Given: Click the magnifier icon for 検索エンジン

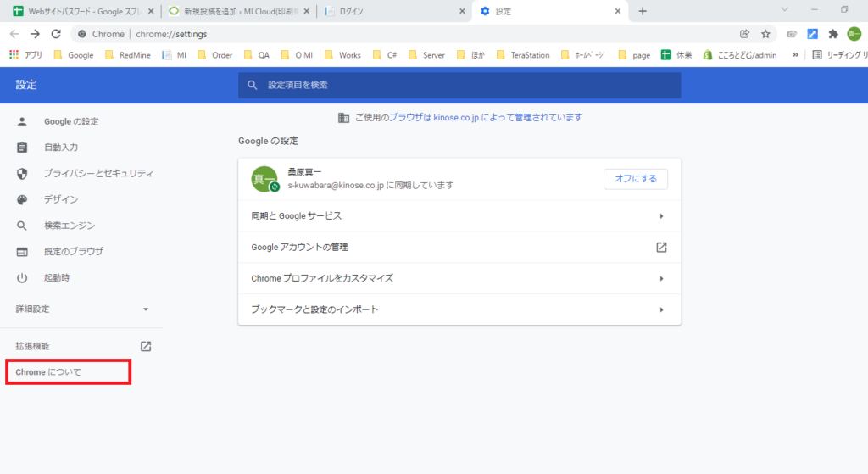Looking at the screenshot, I should (21, 226).
